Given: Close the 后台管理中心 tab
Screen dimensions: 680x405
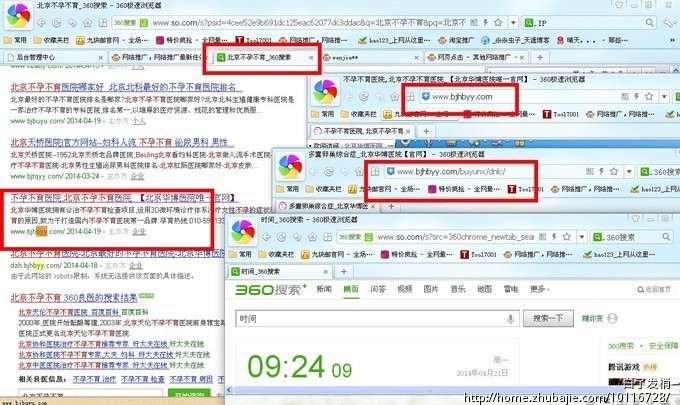Looking at the screenshot, I should click(101, 57).
